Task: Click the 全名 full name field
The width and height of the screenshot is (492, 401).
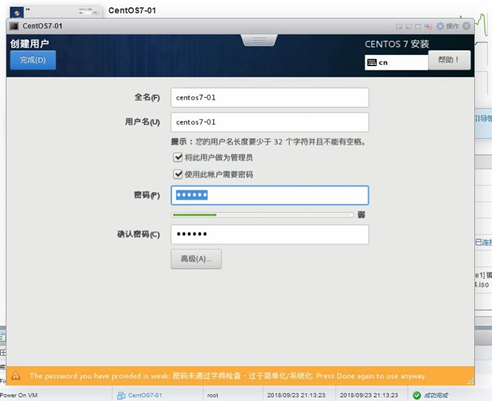Action: (270, 97)
